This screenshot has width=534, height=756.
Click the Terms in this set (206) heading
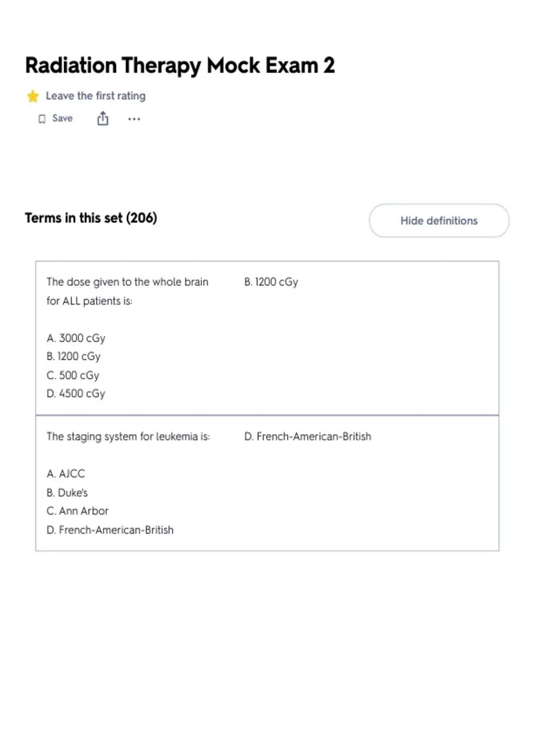point(91,218)
